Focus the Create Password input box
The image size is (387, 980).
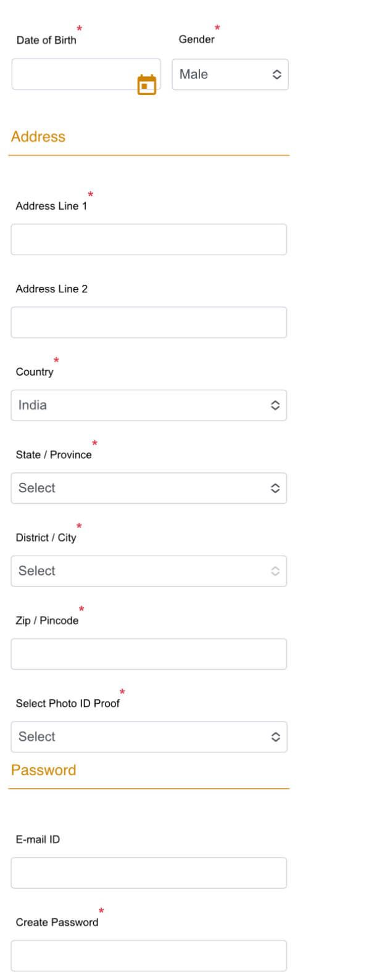149,955
